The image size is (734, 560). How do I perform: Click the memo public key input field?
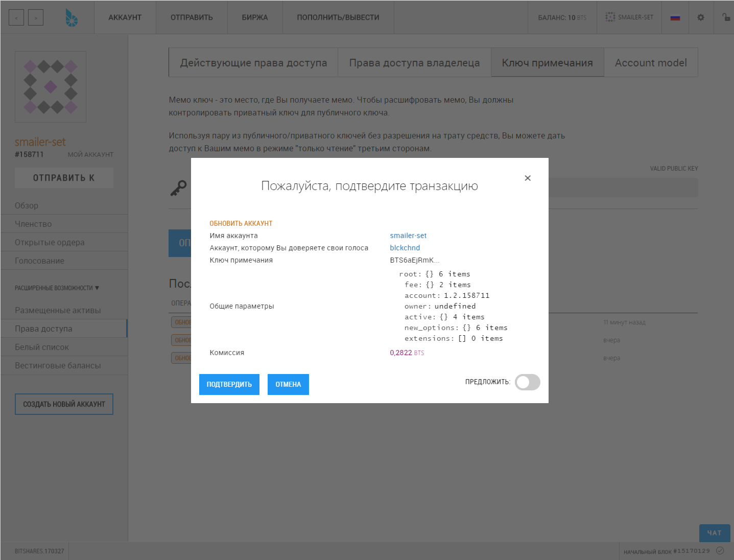[623, 188]
